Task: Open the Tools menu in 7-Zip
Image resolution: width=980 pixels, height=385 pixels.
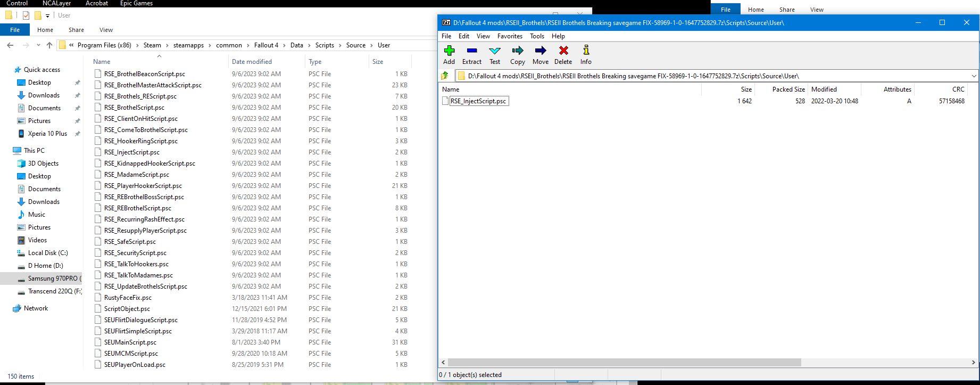Action: click(x=537, y=36)
